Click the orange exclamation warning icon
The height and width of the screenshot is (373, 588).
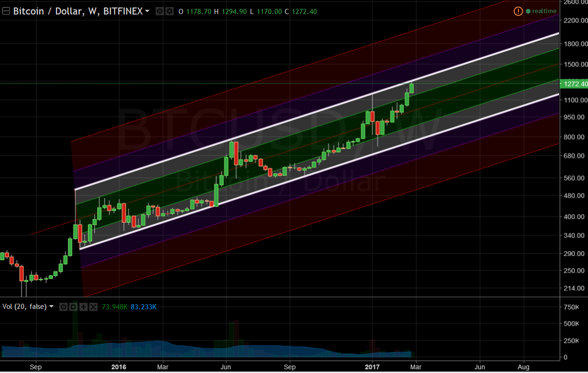pos(518,11)
